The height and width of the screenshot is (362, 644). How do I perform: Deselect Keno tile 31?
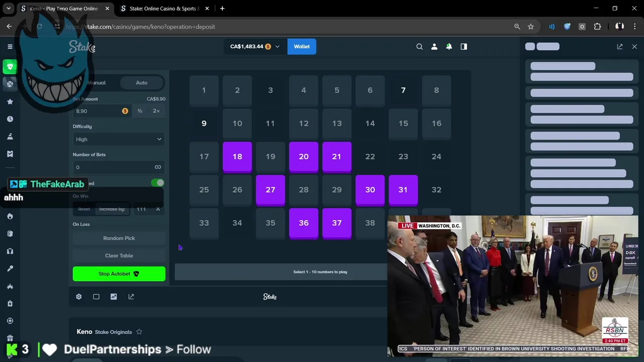coord(403,190)
